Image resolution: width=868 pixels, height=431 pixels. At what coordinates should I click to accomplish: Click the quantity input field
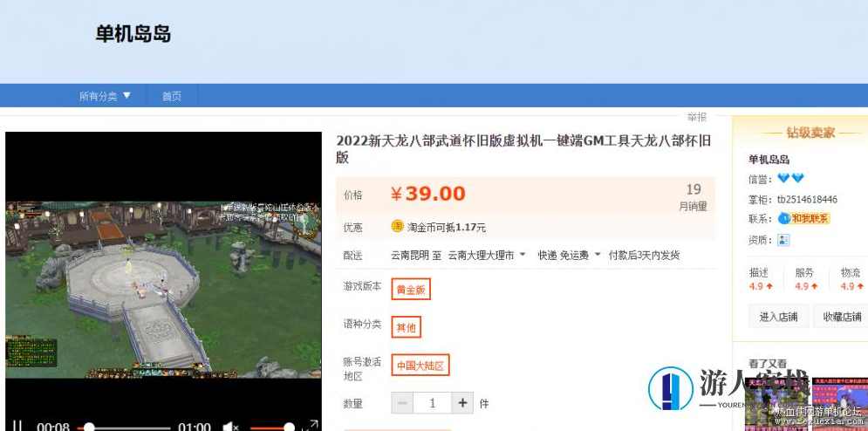tap(433, 403)
